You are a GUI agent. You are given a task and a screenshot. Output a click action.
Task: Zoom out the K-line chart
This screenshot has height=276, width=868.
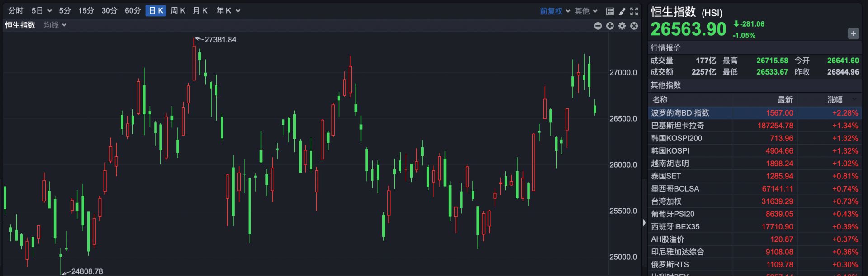coord(598,26)
